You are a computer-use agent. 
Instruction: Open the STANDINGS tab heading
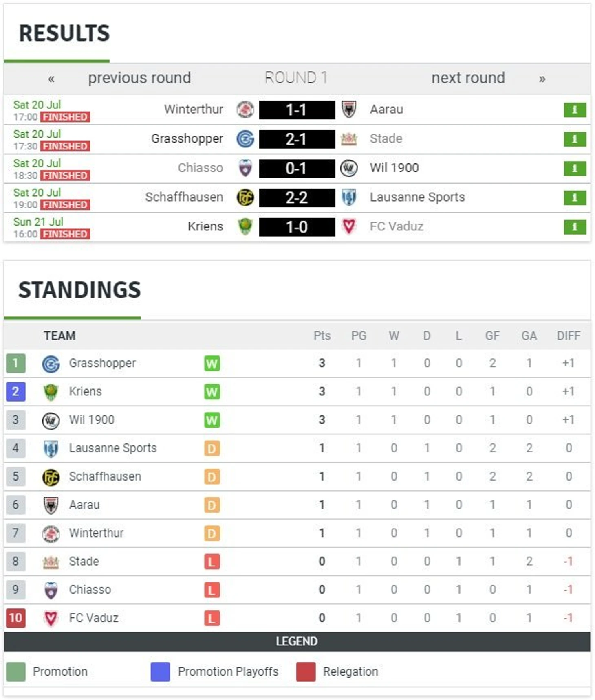coord(79,290)
